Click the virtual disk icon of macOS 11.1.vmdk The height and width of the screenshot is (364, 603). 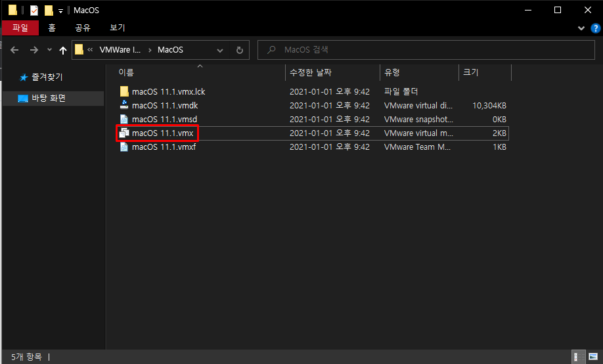[124, 104]
